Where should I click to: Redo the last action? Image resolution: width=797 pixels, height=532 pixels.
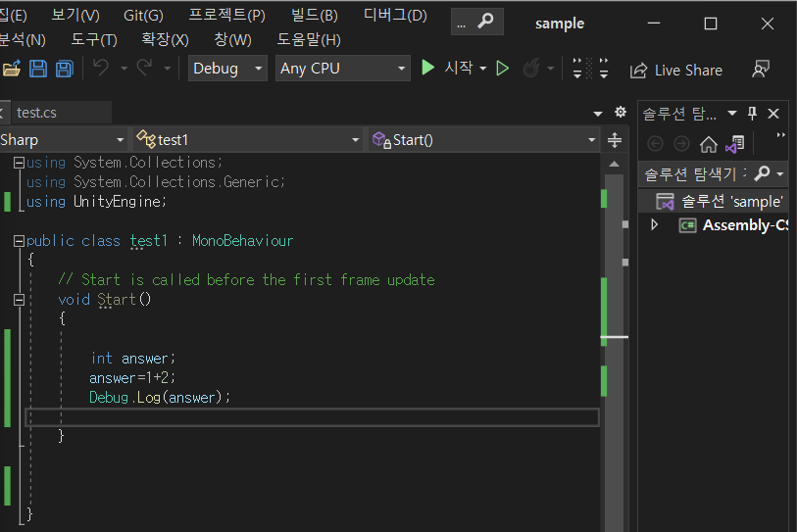tap(145, 68)
